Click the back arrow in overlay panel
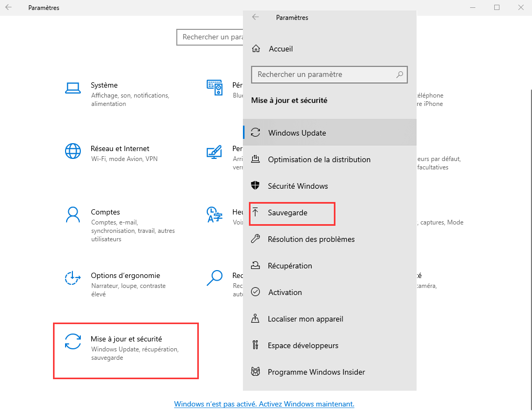 (x=256, y=17)
